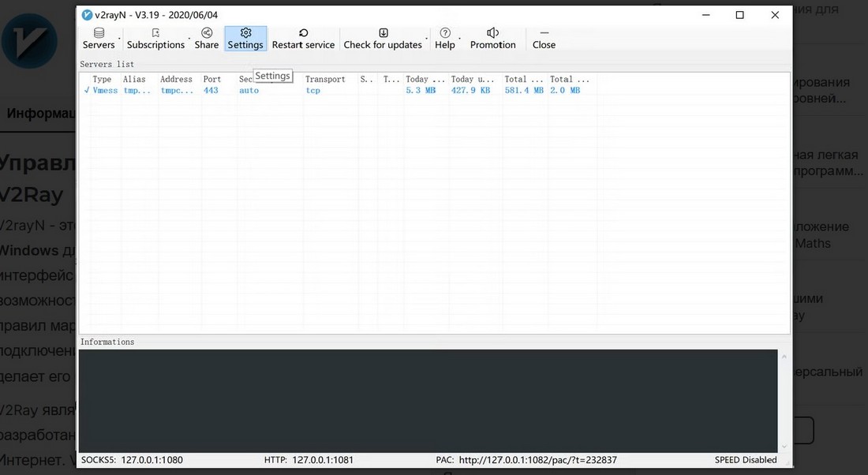Click the Subscriptions toolbar icon
The height and width of the screenshot is (475, 868).
155,33
